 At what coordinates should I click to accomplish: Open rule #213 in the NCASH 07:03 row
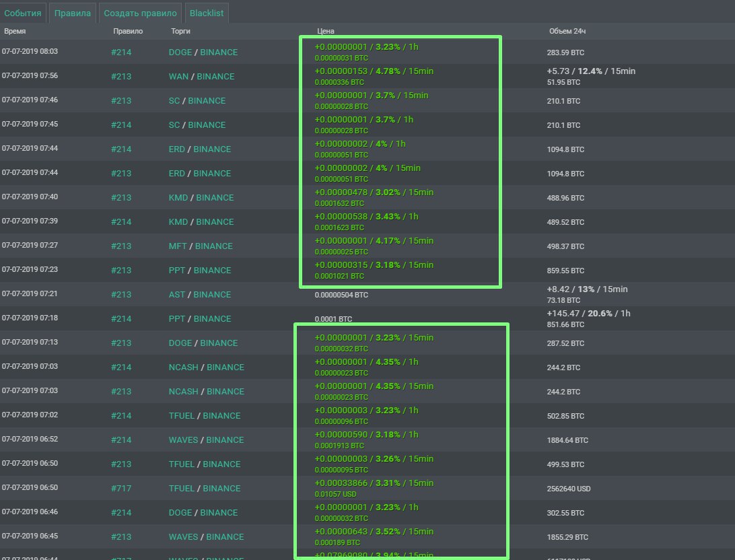coord(121,392)
